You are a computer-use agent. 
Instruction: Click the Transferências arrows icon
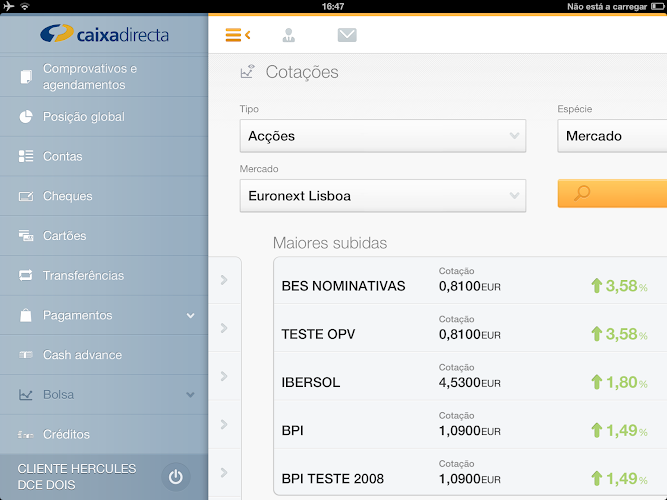click(x=26, y=275)
